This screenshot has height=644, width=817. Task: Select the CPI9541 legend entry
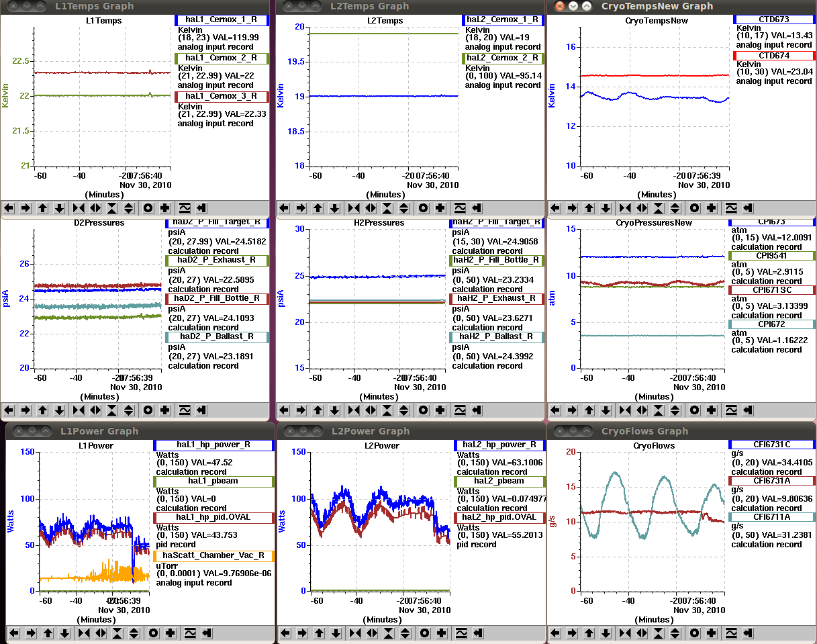tap(772, 256)
